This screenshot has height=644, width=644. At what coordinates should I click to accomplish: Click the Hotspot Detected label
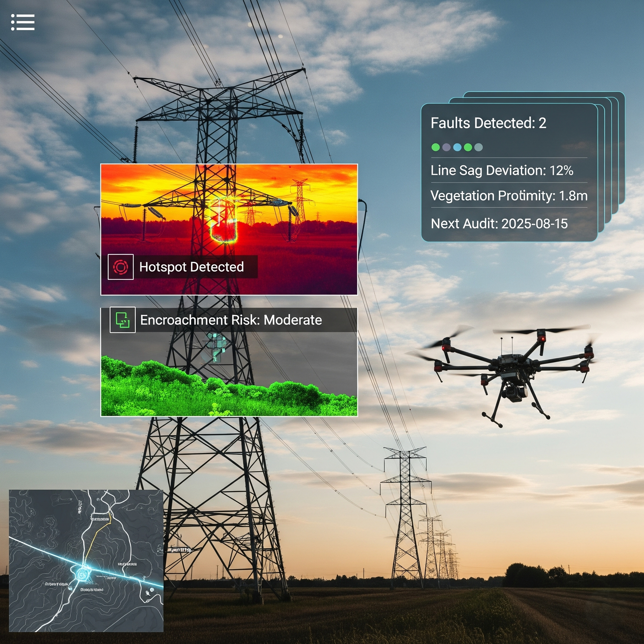[x=191, y=267]
